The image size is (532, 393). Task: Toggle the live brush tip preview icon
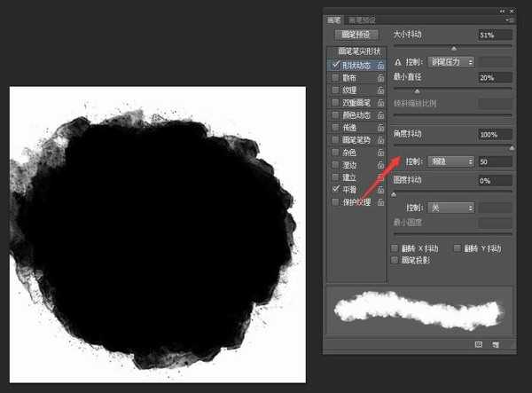click(x=479, y=344)
